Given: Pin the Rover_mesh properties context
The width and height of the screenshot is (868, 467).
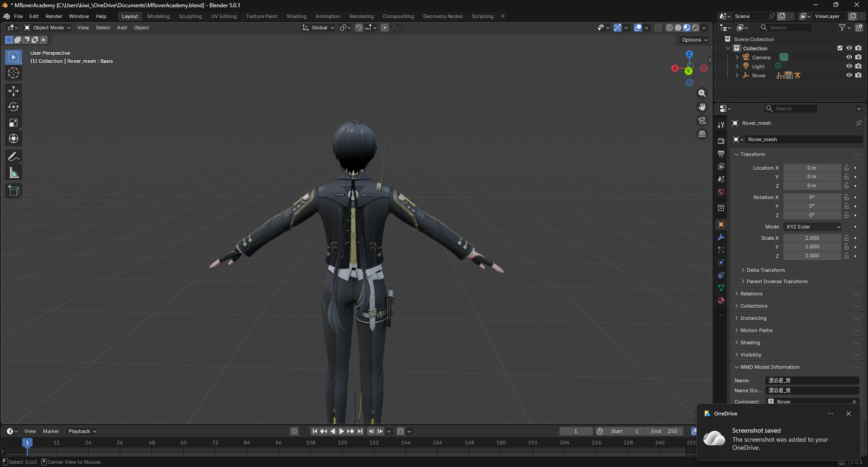Looking at the screenshot, I should [x=859, y=123].
